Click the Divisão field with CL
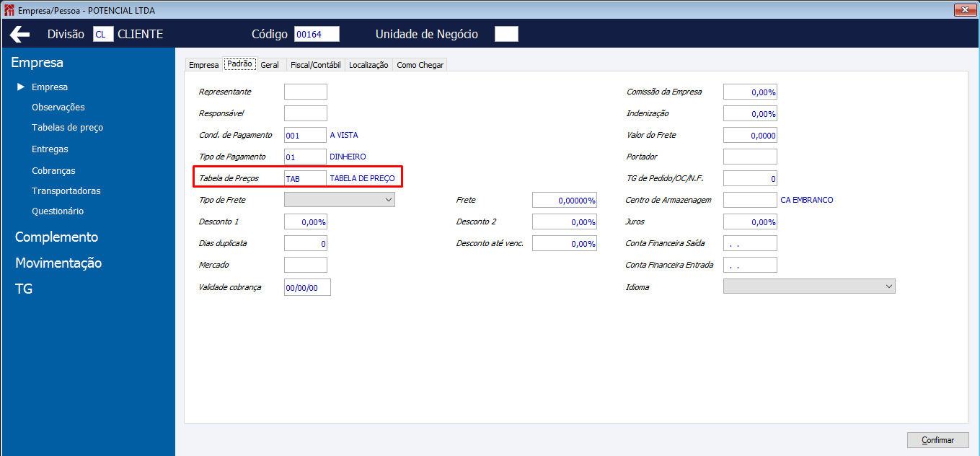This screenshot has height=456, width=980. 103,35
